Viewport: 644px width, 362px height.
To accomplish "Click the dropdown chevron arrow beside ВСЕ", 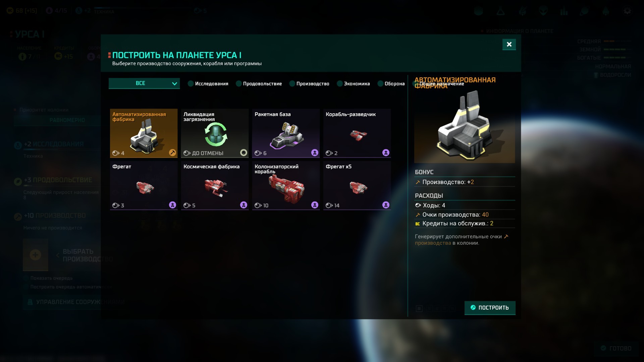I will [x=174, y=84].
